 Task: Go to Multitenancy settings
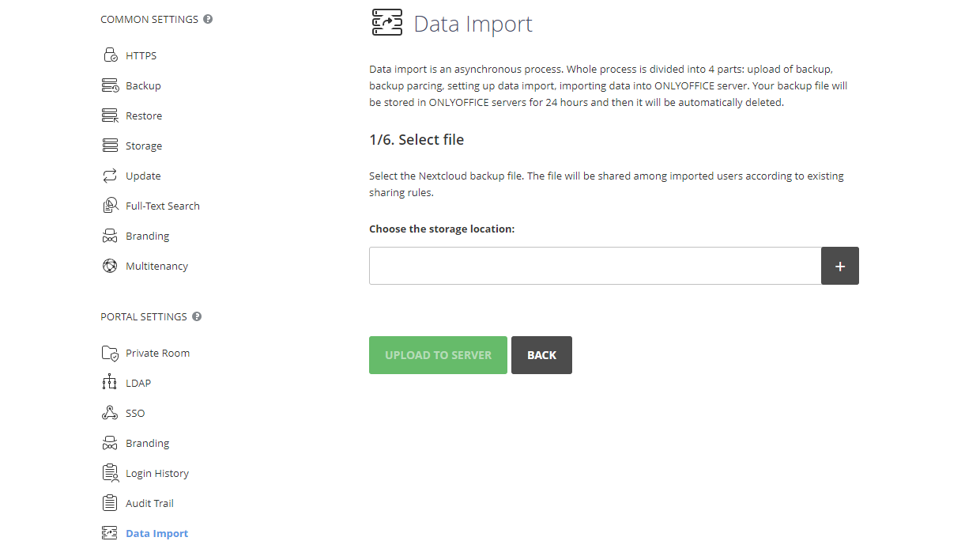156,266
